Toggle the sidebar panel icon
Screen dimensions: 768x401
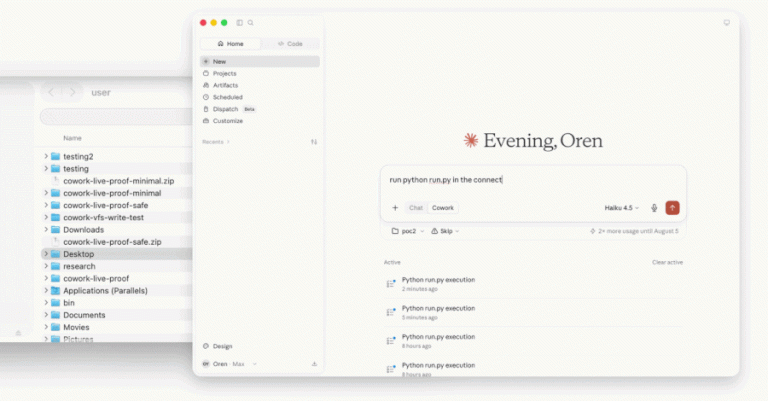tap(240, 23)
